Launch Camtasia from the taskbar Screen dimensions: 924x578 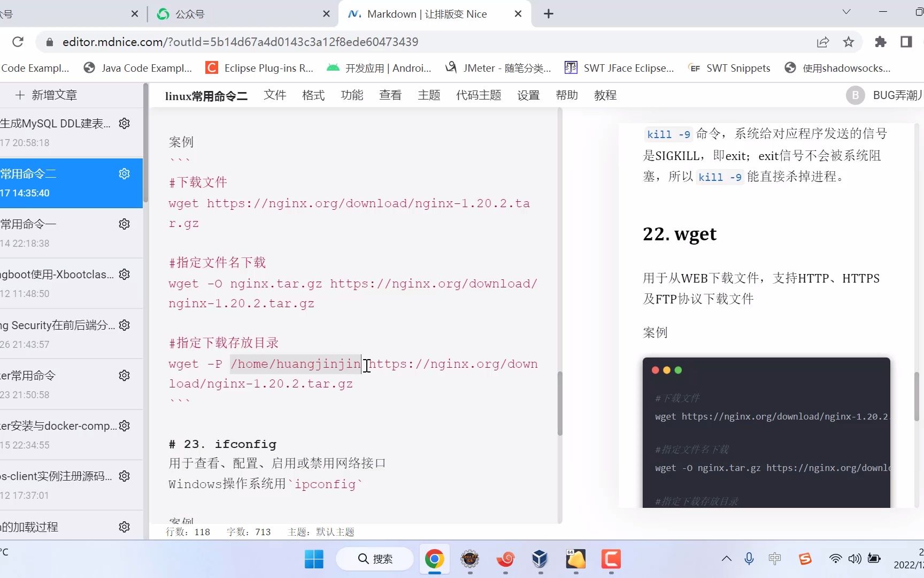(611, 560)
